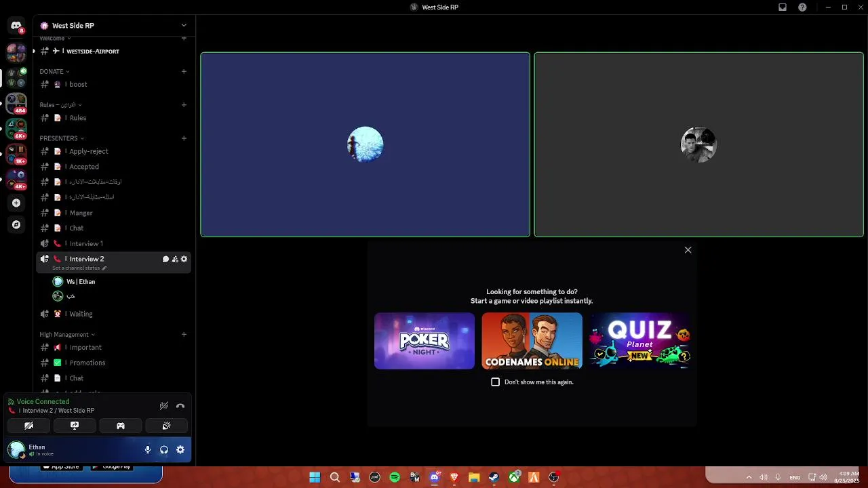
Task: Select Ethan's video tile
Action: (365, 144)
